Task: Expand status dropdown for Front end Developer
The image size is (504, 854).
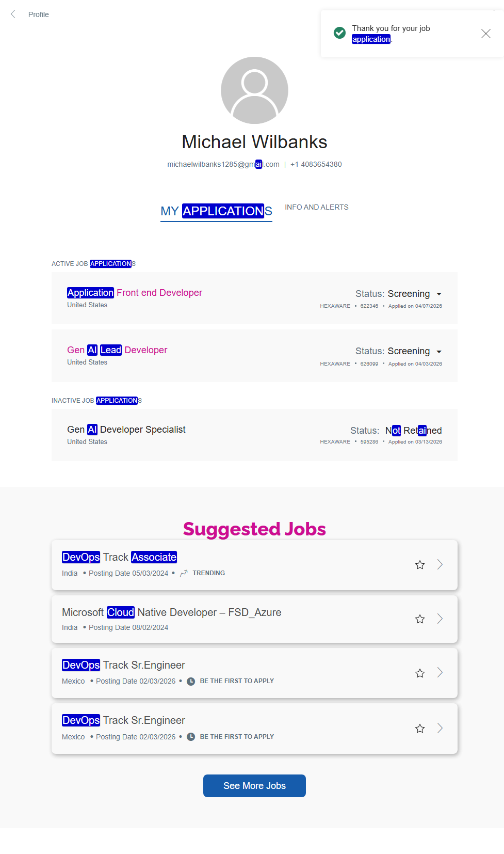Action: coord(439,294)
